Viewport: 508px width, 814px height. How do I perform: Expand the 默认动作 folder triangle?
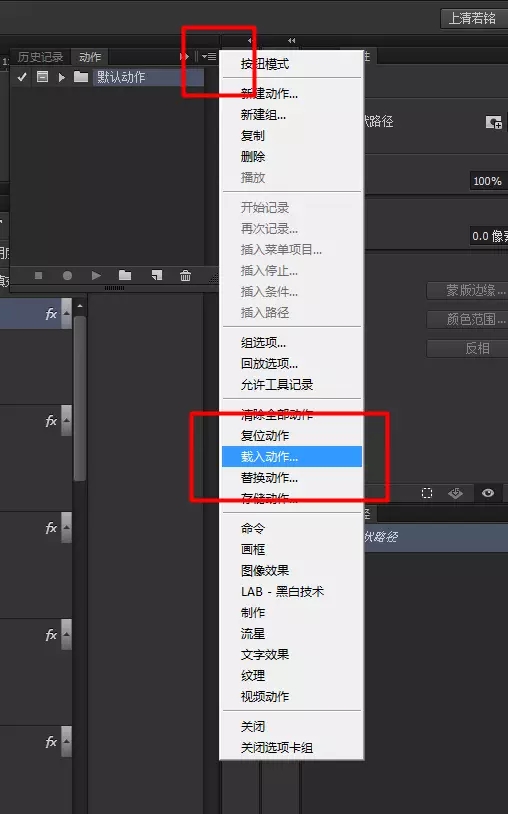point(62,77)
